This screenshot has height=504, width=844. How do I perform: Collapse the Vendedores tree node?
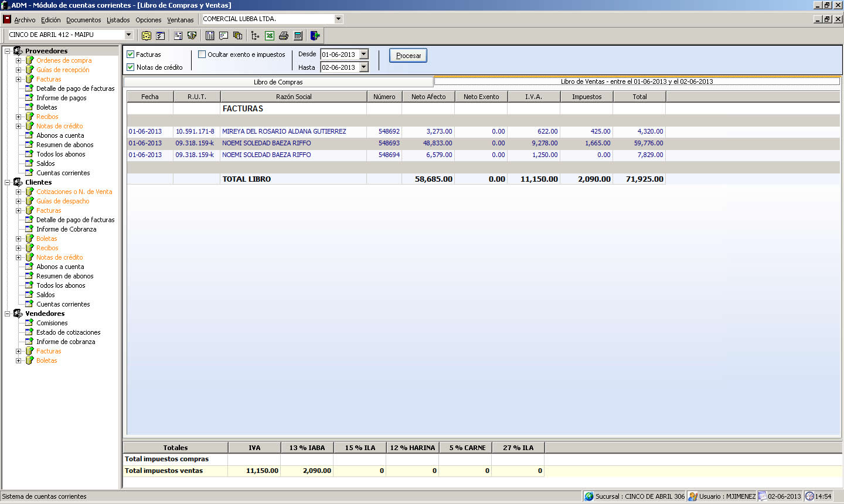[x=8, y=314]
